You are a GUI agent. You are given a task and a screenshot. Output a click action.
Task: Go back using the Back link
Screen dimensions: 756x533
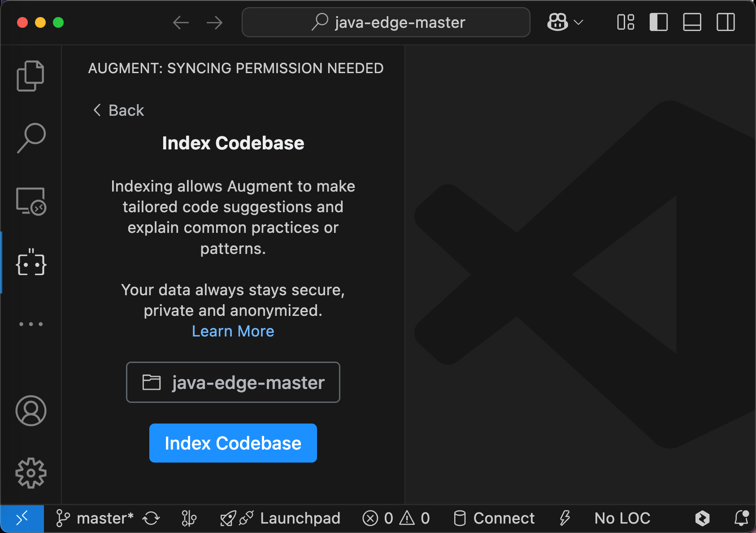(x=118, y=110)
